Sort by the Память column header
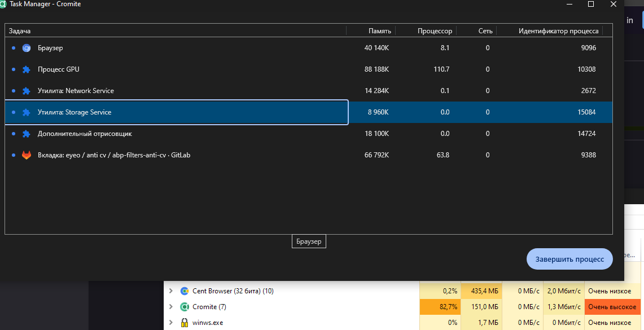 379,31
